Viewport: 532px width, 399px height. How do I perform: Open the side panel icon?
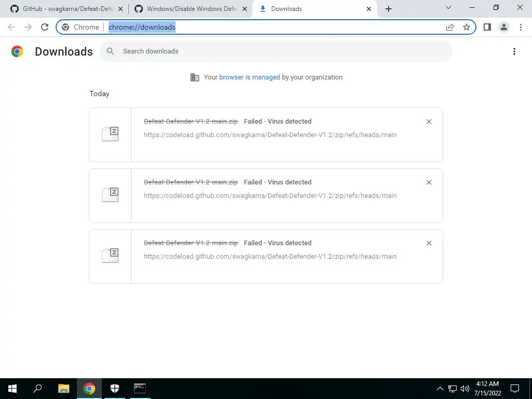coord(487,27)
